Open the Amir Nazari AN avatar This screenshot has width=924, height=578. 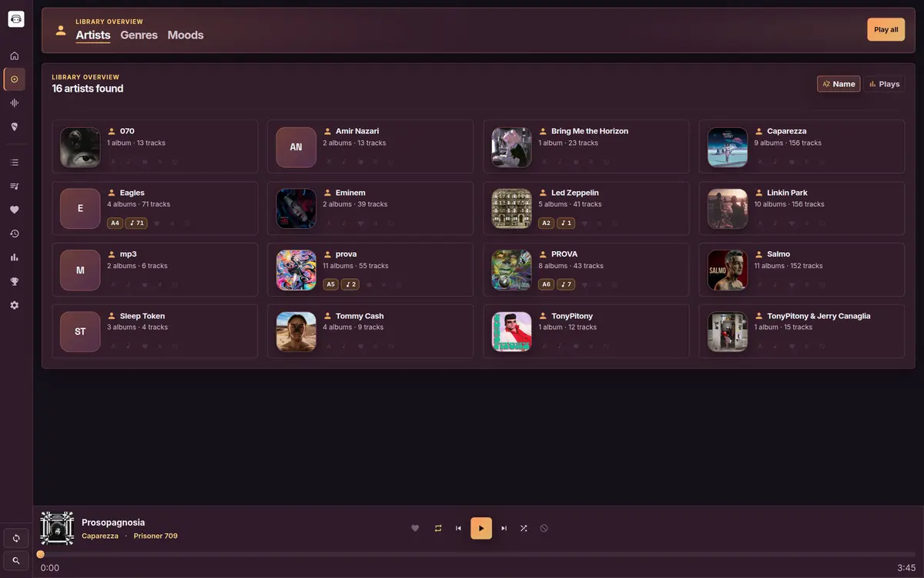pos(296,147)
